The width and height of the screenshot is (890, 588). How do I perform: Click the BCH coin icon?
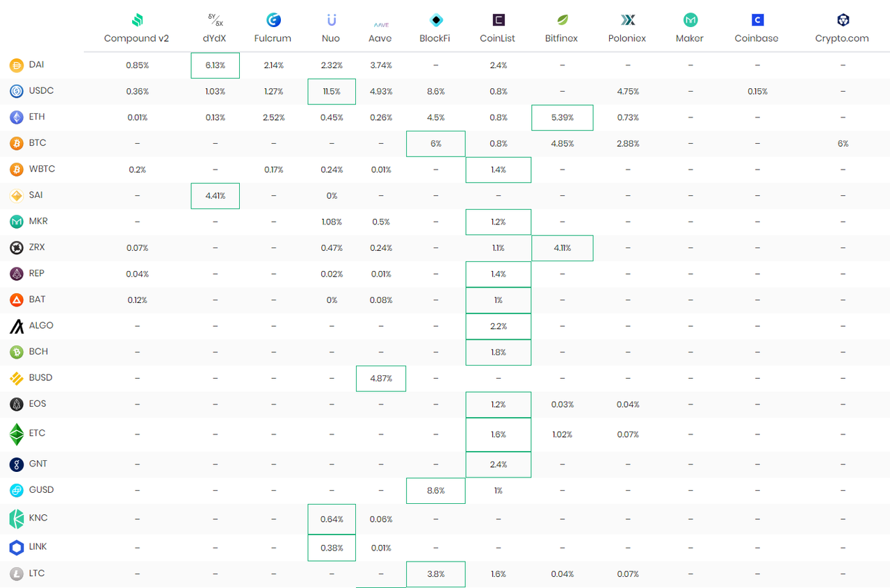(x=17, y=352)
